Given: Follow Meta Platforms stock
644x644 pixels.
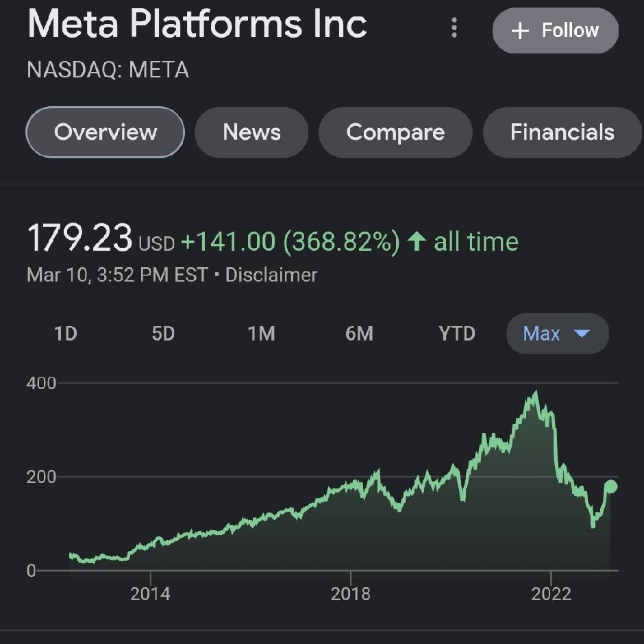Looking at the screenshot, I should coord(555,30).
